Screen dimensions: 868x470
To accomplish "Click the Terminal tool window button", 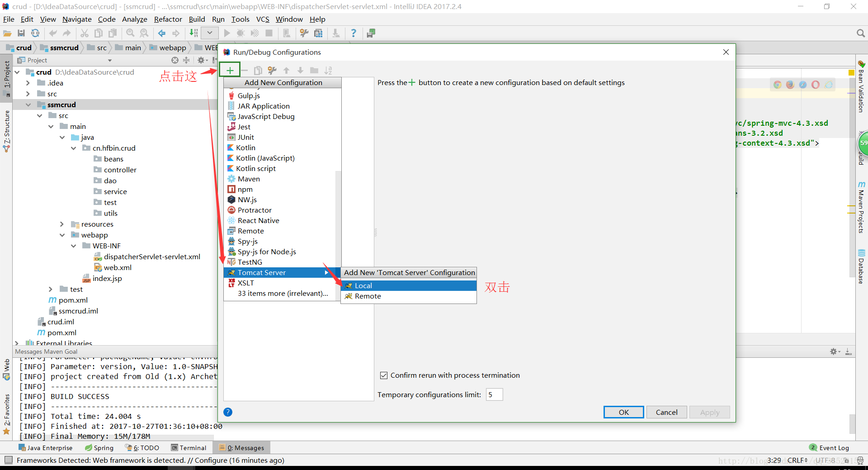I will [x=189, y=448].
